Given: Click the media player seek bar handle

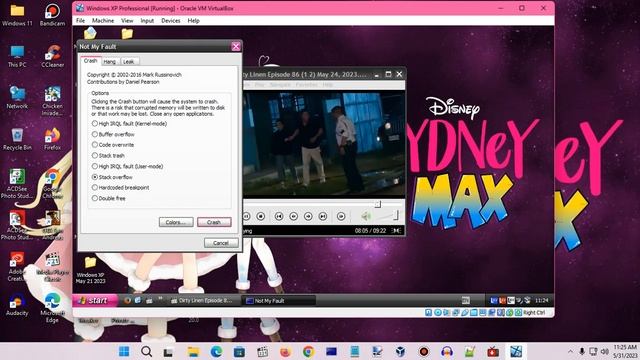Looking at the screenshot, I should coord(378,204).
